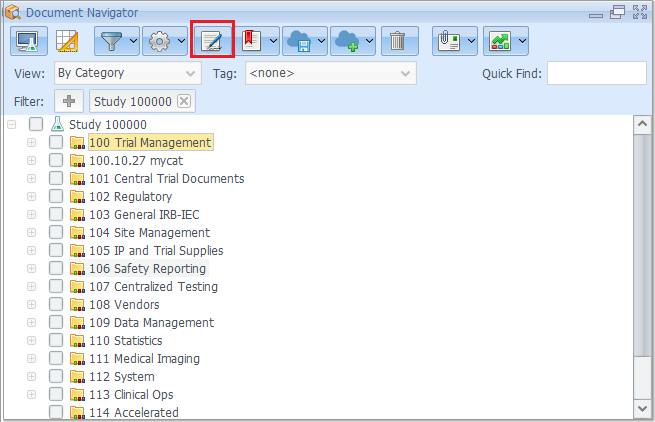This screenshot has width=655, height=422.
Task: Click the cloud save disk icon
Action: click(299, 41)
